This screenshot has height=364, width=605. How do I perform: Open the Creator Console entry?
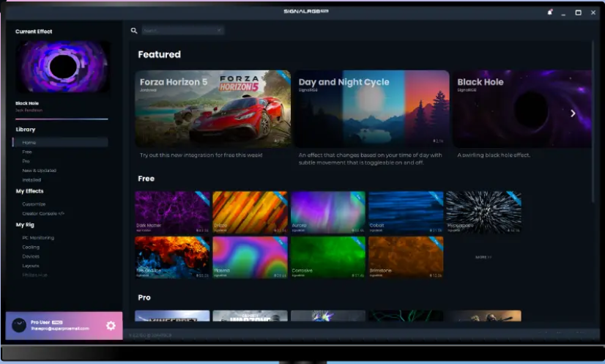tap(43, 213)
